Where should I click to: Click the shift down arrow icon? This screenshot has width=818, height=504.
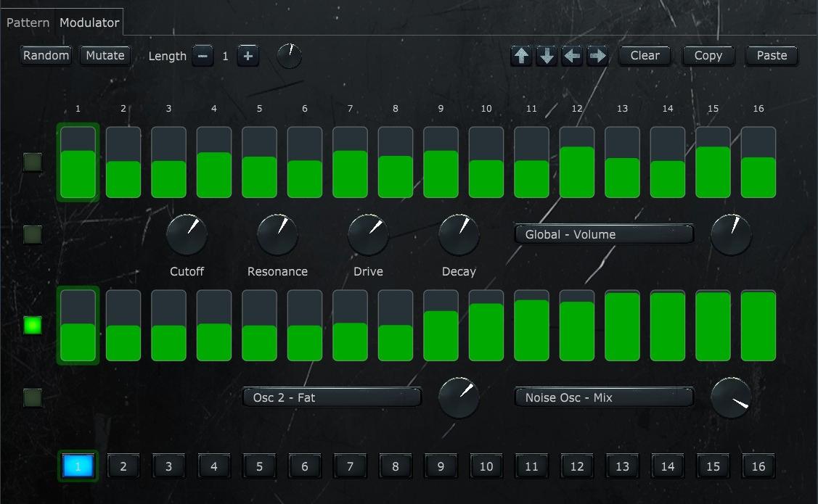coord(547,56)
